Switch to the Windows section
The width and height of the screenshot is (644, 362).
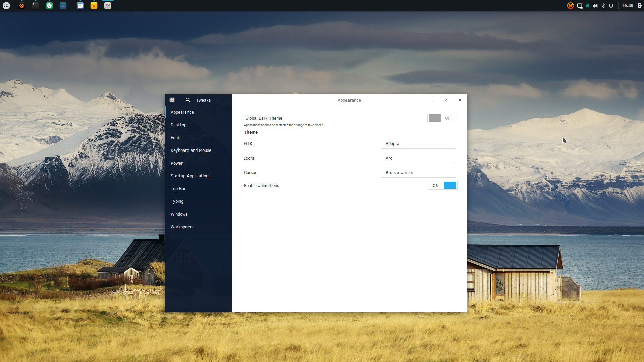coord(199,214)
